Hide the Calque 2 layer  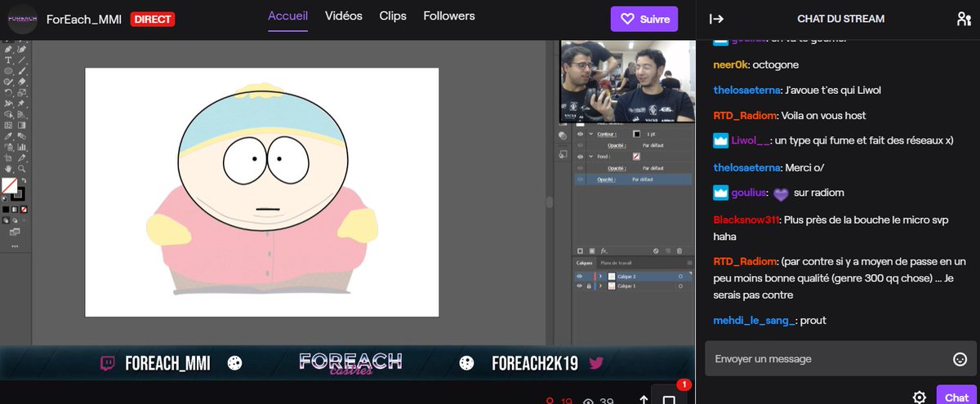click(580, 276)
